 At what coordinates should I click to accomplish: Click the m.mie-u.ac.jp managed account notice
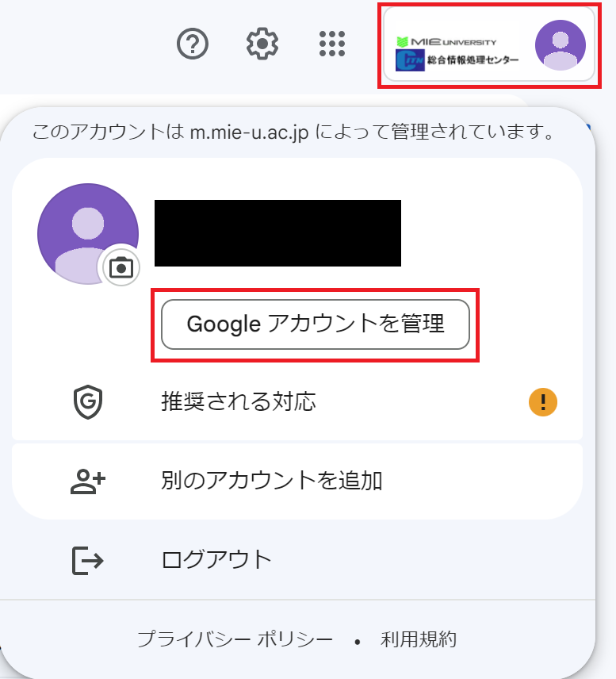click(x=293, y=132)
